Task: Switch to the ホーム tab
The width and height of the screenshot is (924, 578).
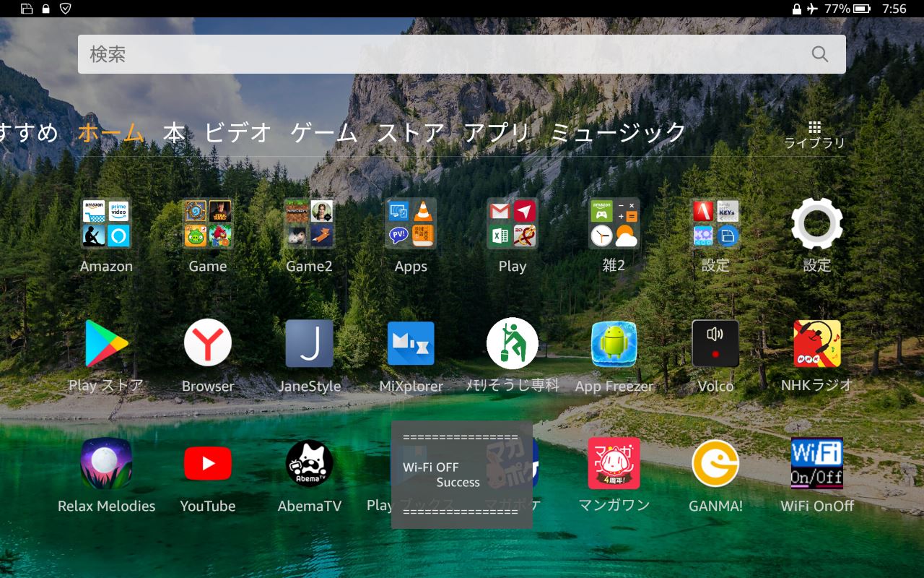Action: pos(111,133)
